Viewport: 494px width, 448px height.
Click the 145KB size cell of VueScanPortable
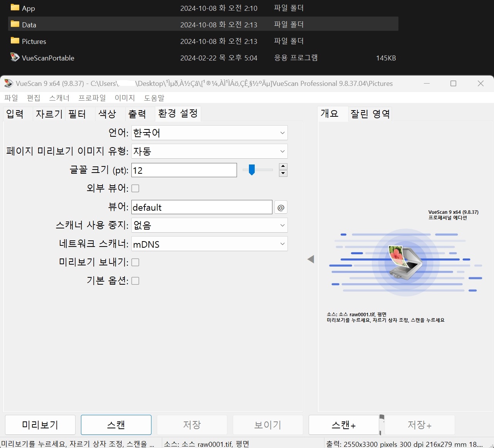coord(386,58)
